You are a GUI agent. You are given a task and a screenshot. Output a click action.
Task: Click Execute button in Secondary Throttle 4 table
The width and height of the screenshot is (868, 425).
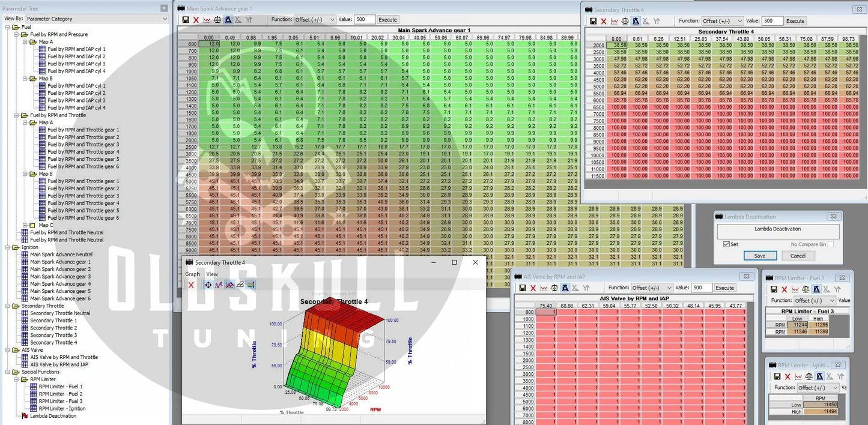795,21
